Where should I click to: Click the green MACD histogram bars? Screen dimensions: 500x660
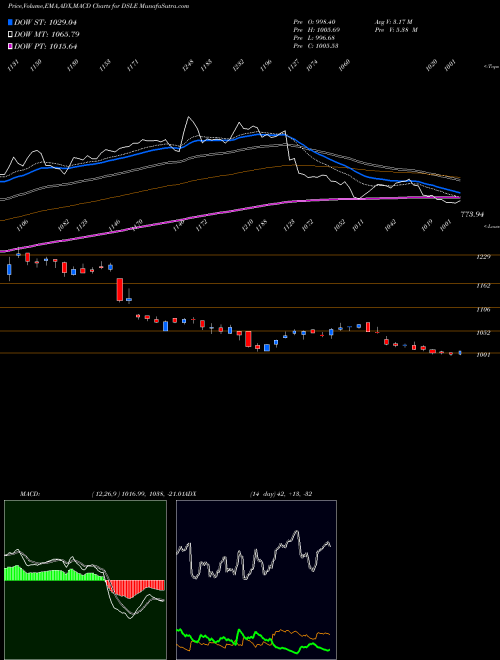54,574
